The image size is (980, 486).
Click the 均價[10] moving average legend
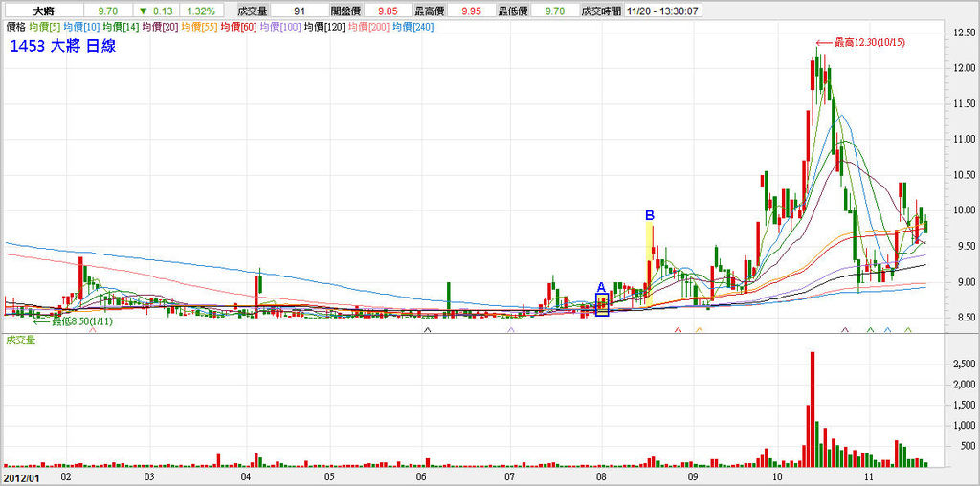81,27
